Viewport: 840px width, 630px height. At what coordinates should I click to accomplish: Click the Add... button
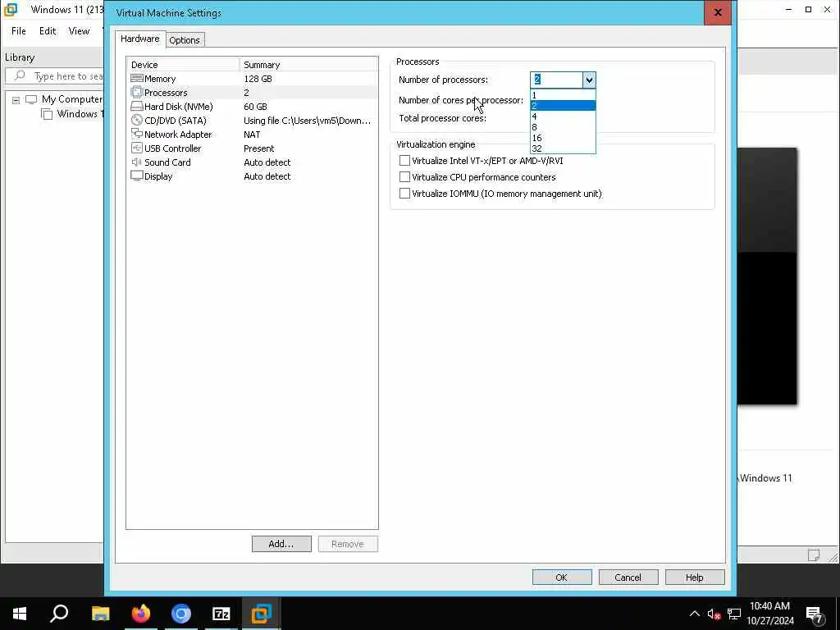tap(281, 544)
